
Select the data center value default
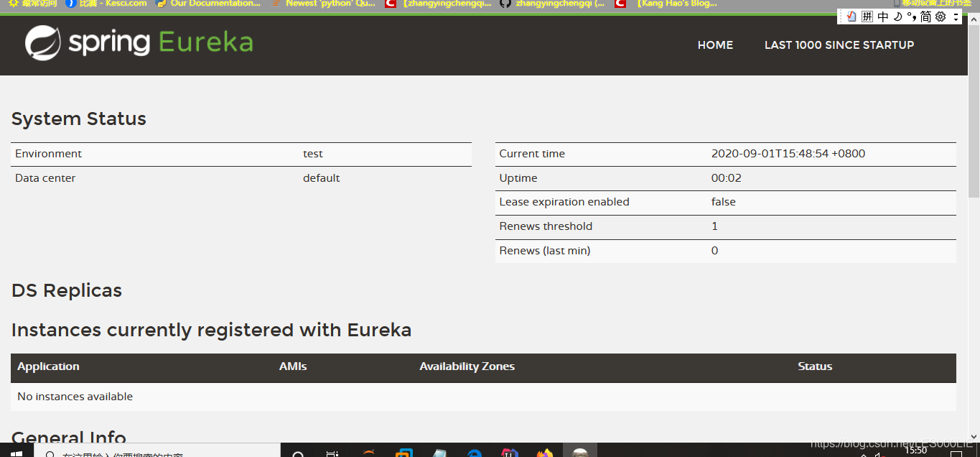pos(322,178)
